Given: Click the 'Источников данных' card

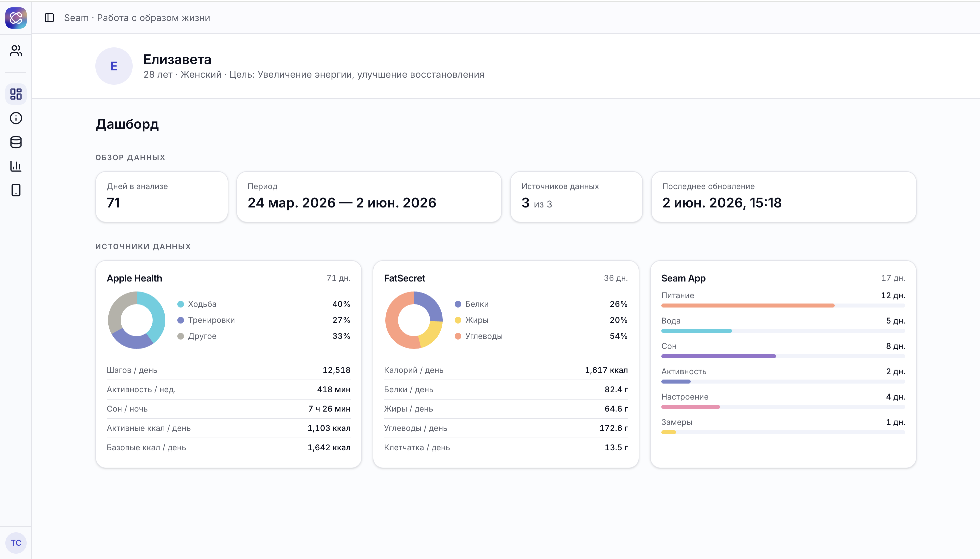Looking at the screenshot, I should [x=576, y=196].
